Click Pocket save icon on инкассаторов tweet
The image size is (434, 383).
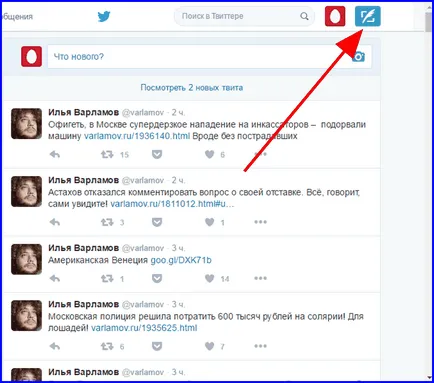click(x=157, y=154)
